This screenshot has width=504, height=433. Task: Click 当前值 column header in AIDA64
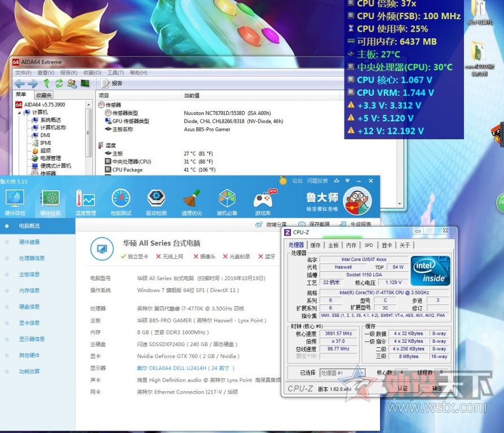coord(260,95)
